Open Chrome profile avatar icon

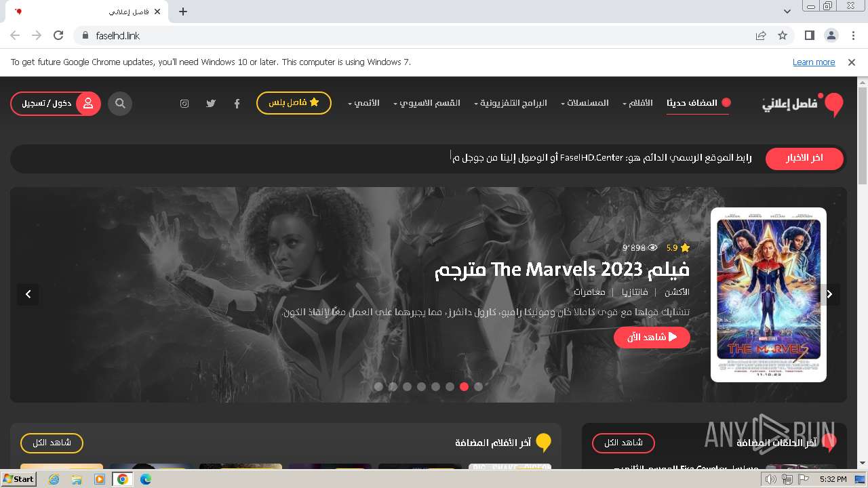[831, 35]
